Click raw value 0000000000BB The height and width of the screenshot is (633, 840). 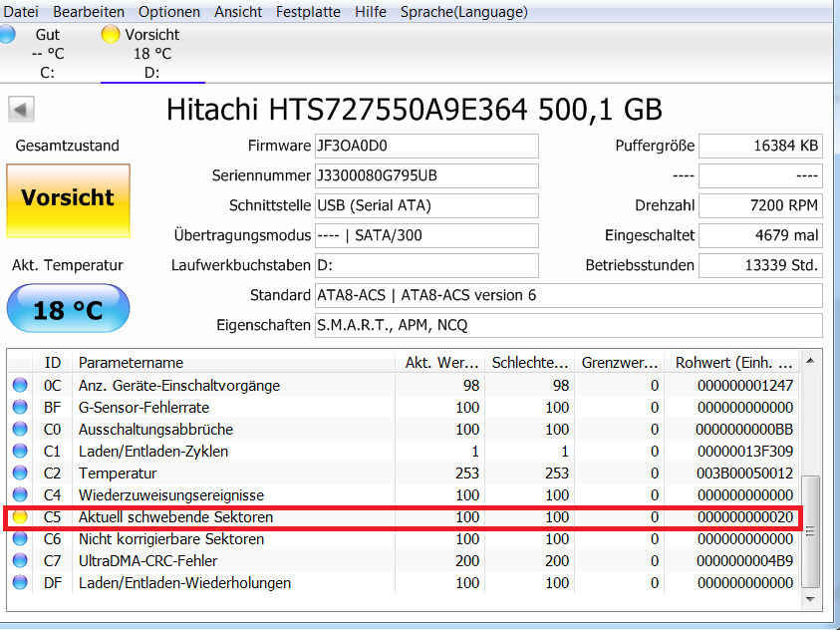click(744, 430)
